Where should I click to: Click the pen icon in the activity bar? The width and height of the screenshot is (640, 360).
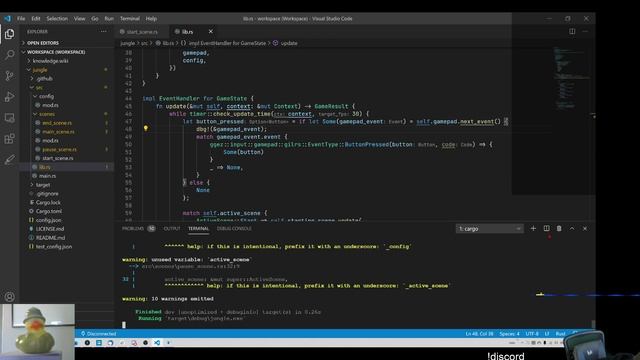click(9, 160)
